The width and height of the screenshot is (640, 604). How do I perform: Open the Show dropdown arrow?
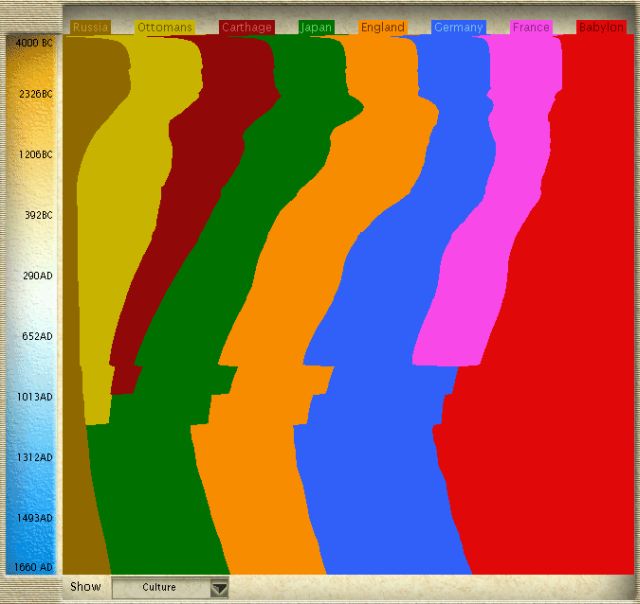(219, 588)
